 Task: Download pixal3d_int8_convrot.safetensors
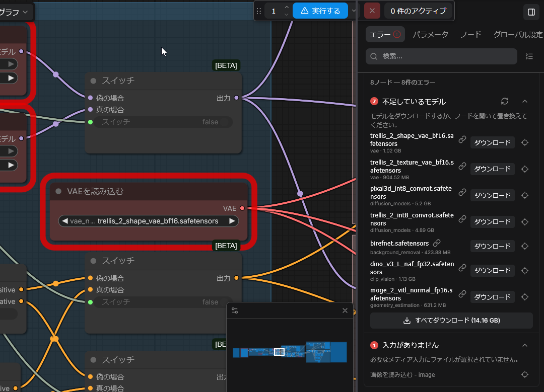click(492, 195)
